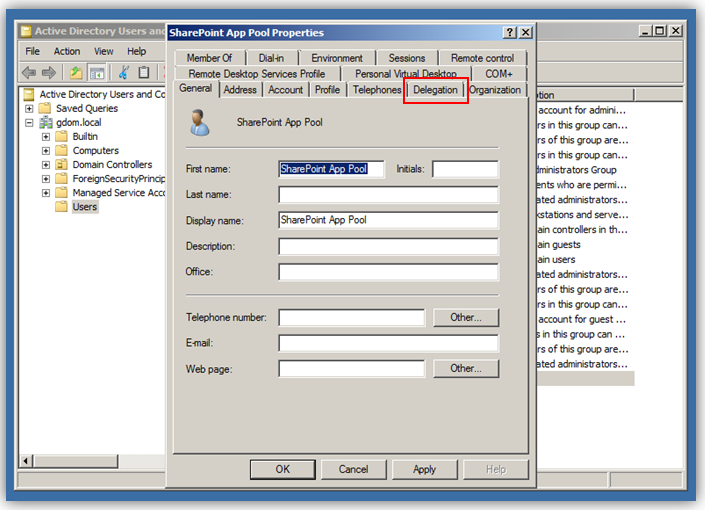Image resolution: width=705 pixels, height=510 pixels.
Task: Open the COM+ tab
Action: tap(499, 73)
